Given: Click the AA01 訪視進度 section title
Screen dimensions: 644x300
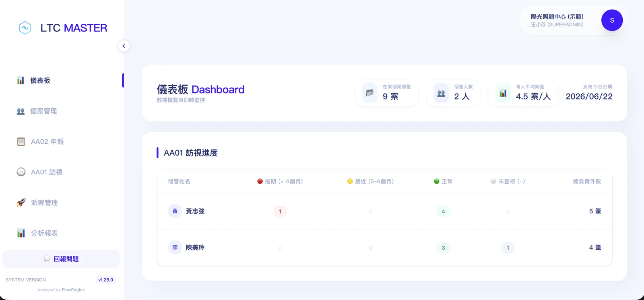Looking at the screenshot, I should coord(190,153).
